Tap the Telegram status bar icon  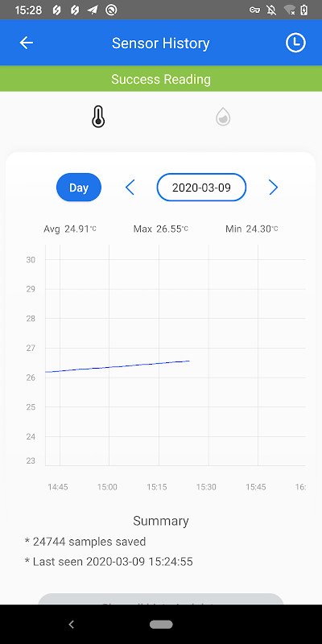pyautogui.click(x=93, y=10)
